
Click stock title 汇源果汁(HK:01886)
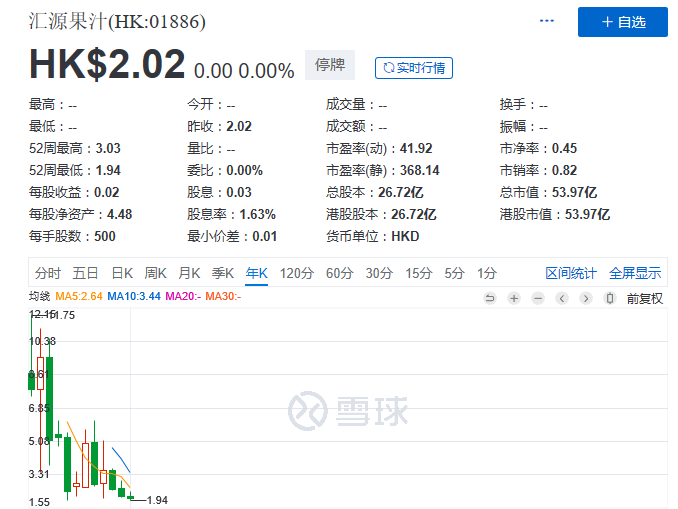pos(117,21)
